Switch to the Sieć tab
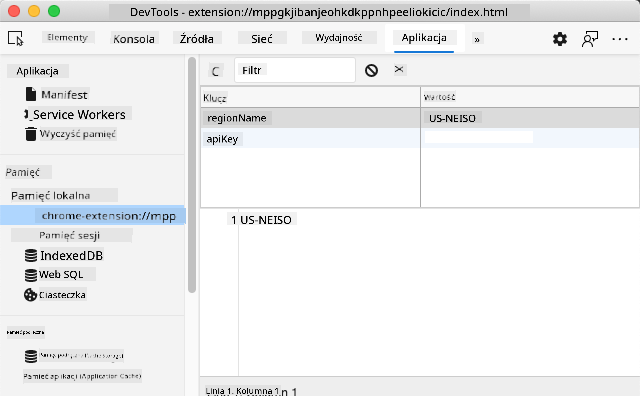Image resolution: width=640 pixels, height=396 pixels. click(262, 39)
